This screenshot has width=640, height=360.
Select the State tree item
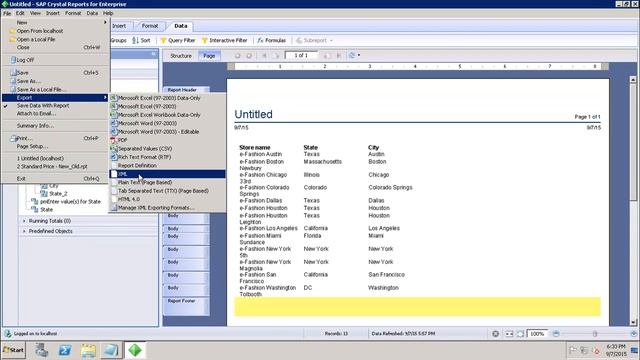[x=47, y=210]
